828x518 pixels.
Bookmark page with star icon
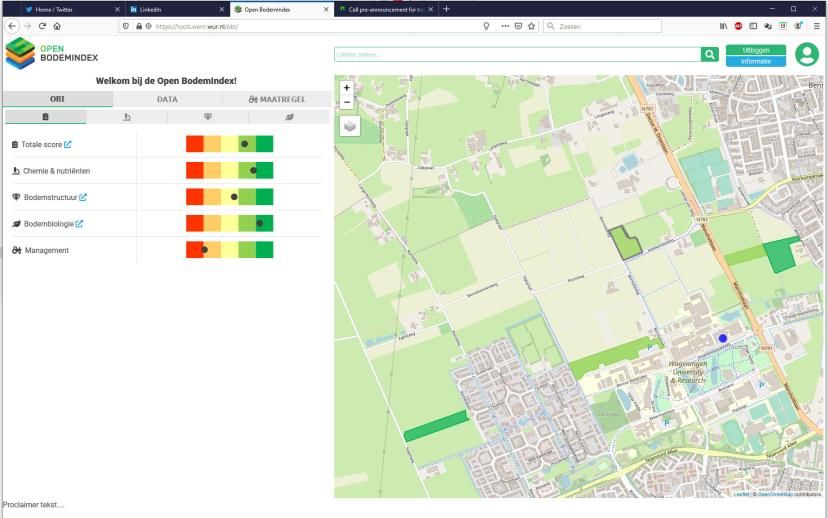(x=532, y=26)
